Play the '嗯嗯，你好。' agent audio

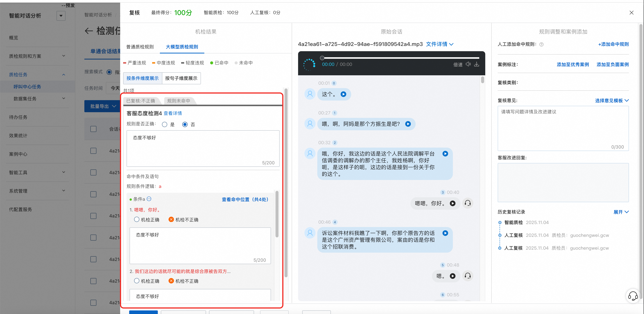click(x=452, y=203)
